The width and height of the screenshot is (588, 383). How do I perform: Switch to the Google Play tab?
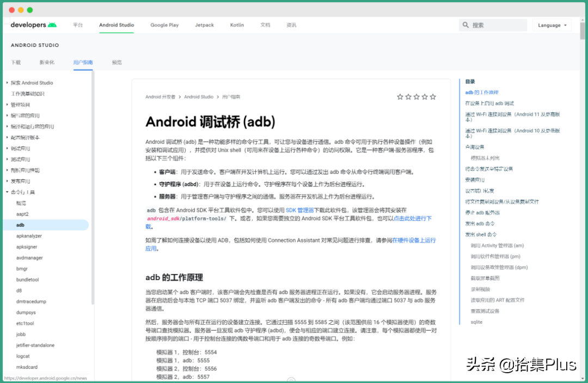tap(164, 25)
